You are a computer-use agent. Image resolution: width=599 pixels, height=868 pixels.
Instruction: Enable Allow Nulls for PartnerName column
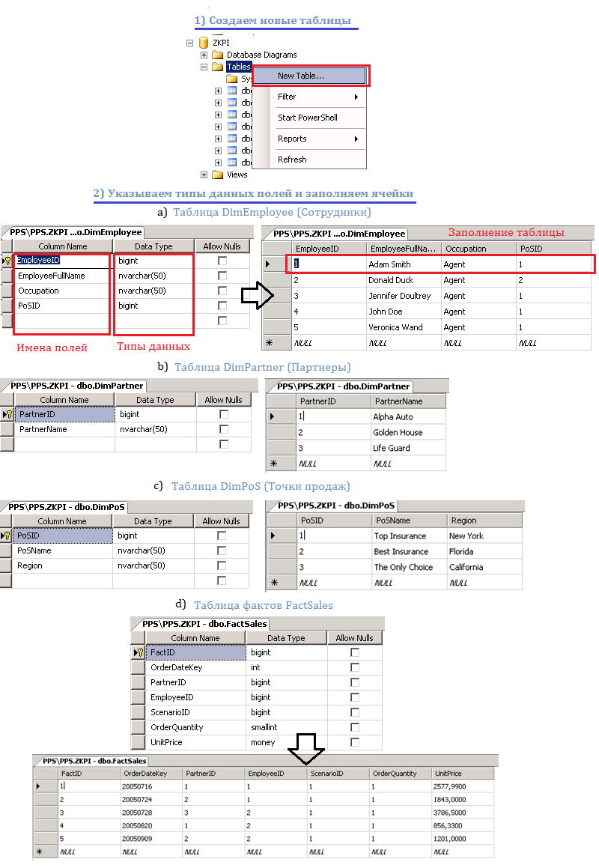pos(223,429)
